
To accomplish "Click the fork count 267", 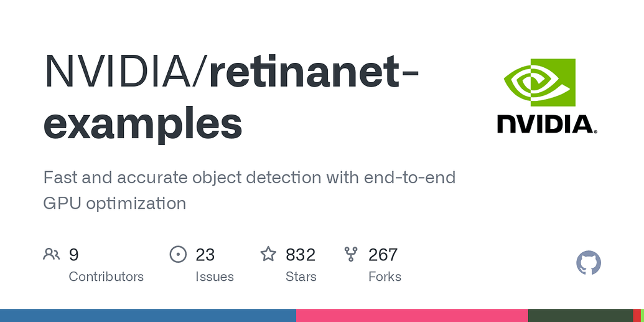I will [383, 255].
